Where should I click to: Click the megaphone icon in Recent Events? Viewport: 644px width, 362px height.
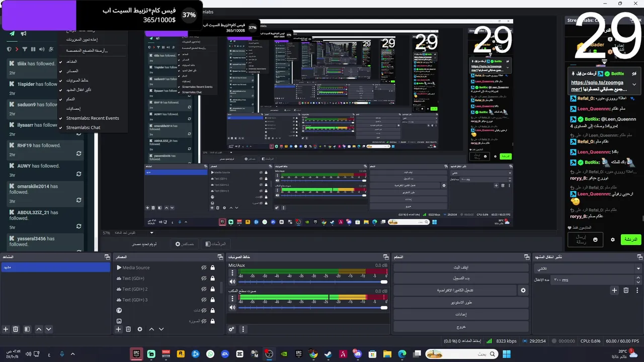(x=23, y=34)
